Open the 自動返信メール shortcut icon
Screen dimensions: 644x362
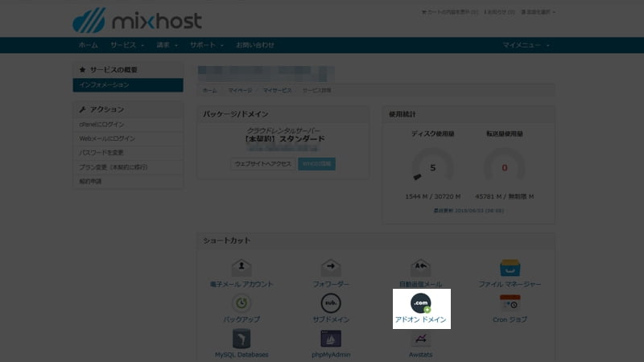pos(420,268)
